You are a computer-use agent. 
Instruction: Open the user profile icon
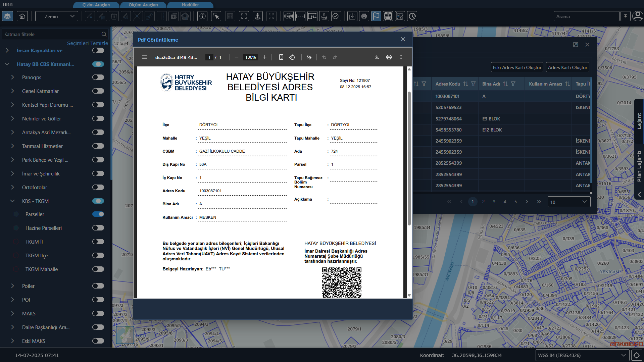[x=637, y=16]
